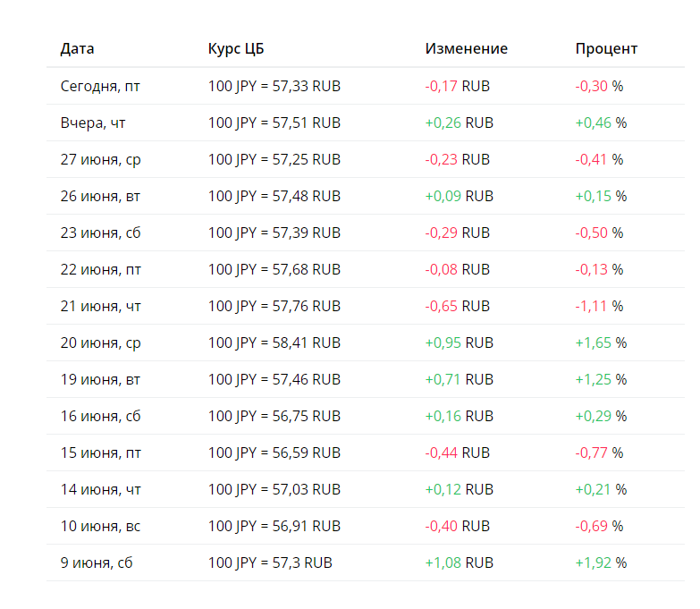
Task: Select the "9 июня, сб" date cell
Action: [x=97, y=563]
